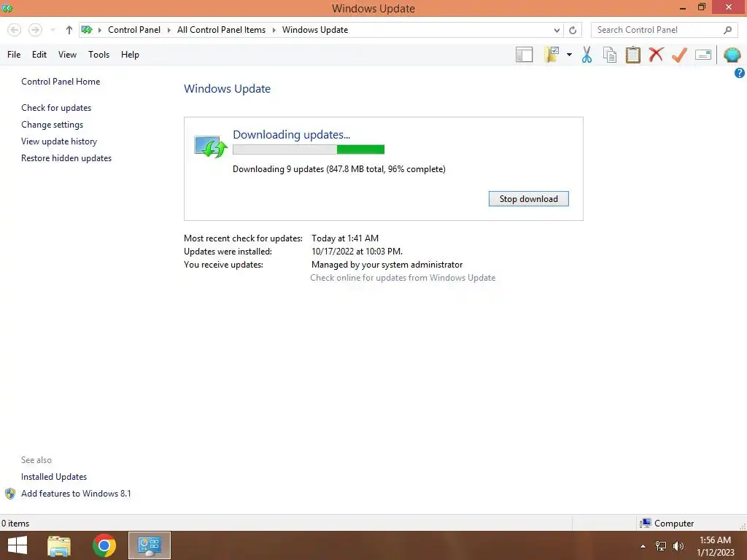Click the globe shell icon in toolbar
This screenshot has width=747, height=560.
732,55
